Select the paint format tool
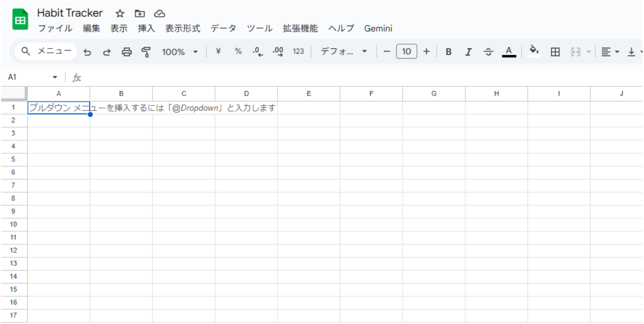 pos(146,52)
